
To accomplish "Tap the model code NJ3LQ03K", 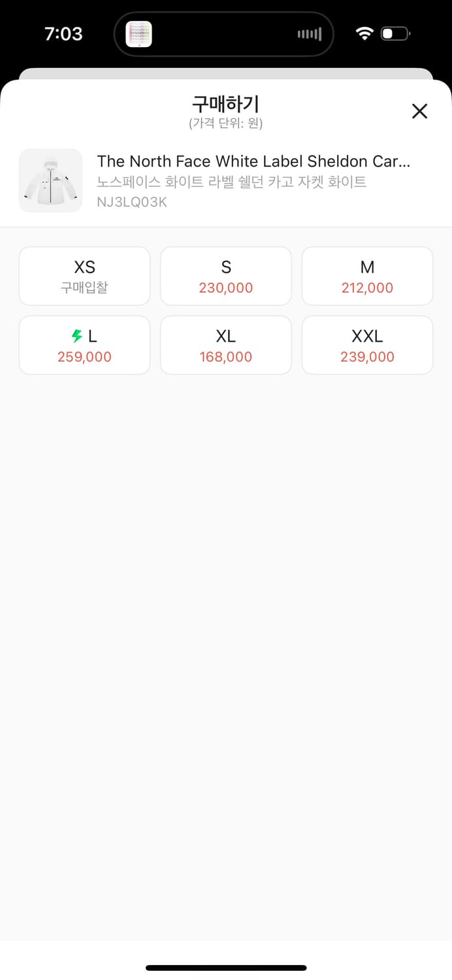I will point(132,202).
